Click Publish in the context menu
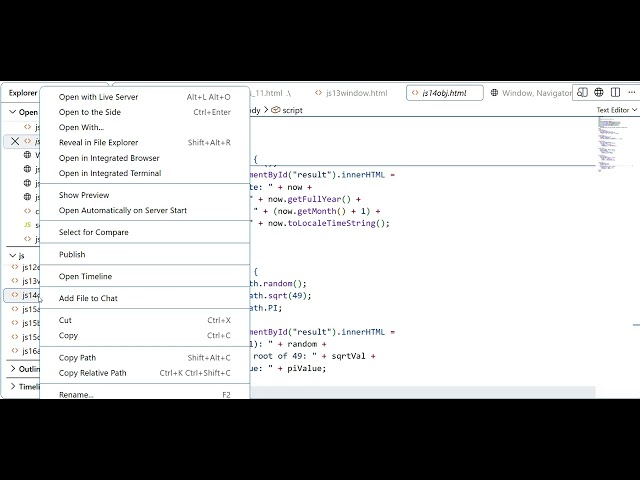The image size is (640, 480). 145,254
